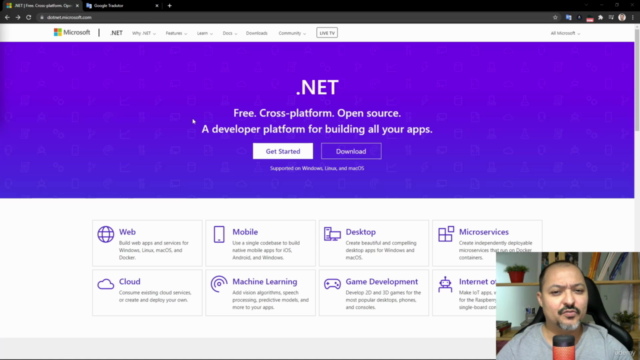The image size is (640, 360).
Task: Bookmark this page with the star icon
Action: (x=555, y=17)
